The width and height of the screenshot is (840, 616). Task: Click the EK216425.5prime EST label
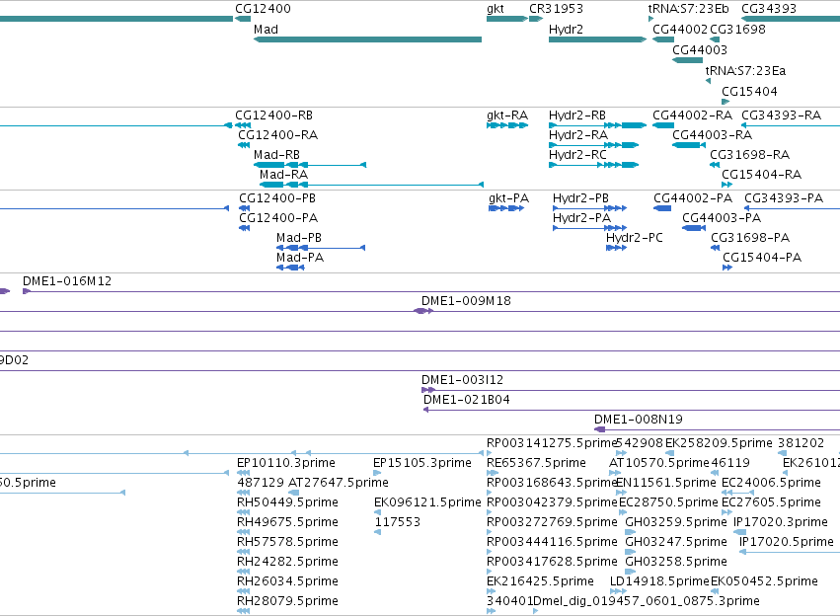coord(540,581)
